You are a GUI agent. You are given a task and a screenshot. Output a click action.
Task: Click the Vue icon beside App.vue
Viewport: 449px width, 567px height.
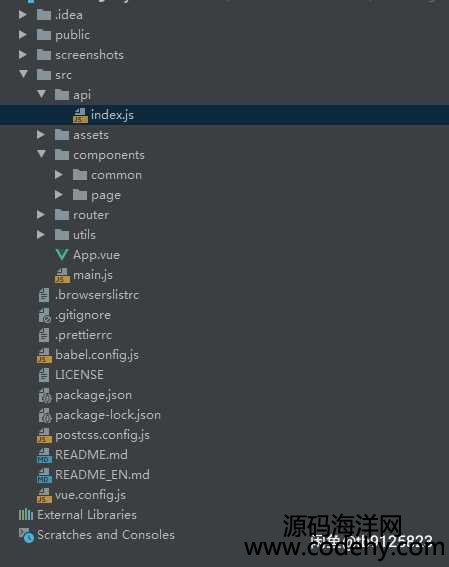click(62, 255)
